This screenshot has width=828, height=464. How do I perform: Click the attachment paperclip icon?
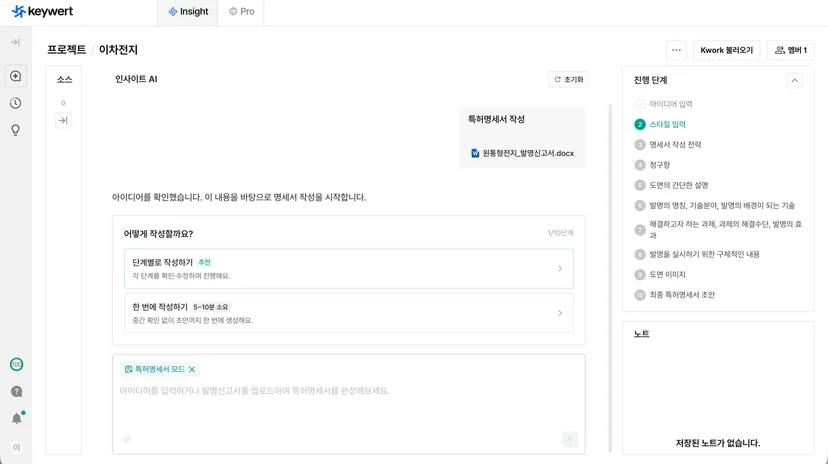127,439
